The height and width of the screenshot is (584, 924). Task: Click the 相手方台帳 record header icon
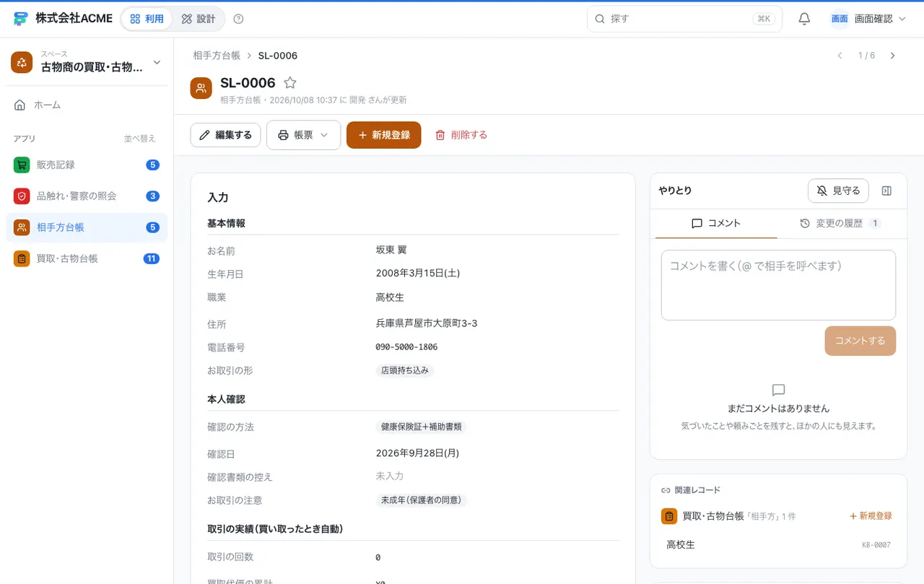(201, 88)
